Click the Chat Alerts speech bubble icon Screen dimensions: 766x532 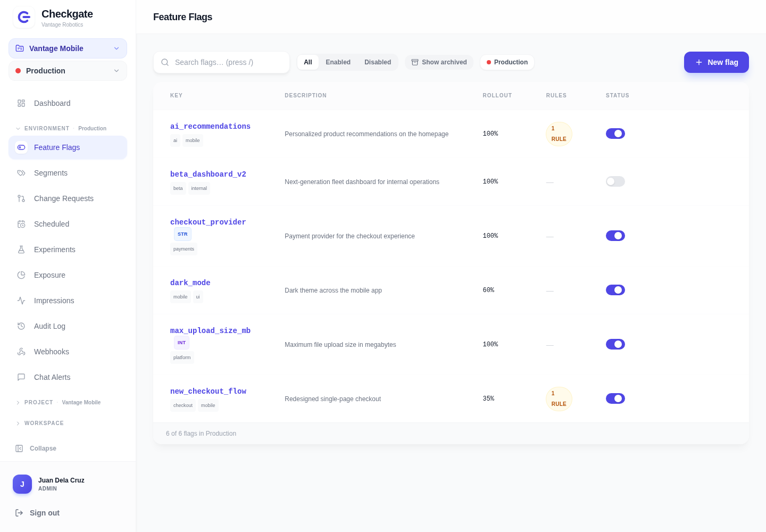[21, 377]
